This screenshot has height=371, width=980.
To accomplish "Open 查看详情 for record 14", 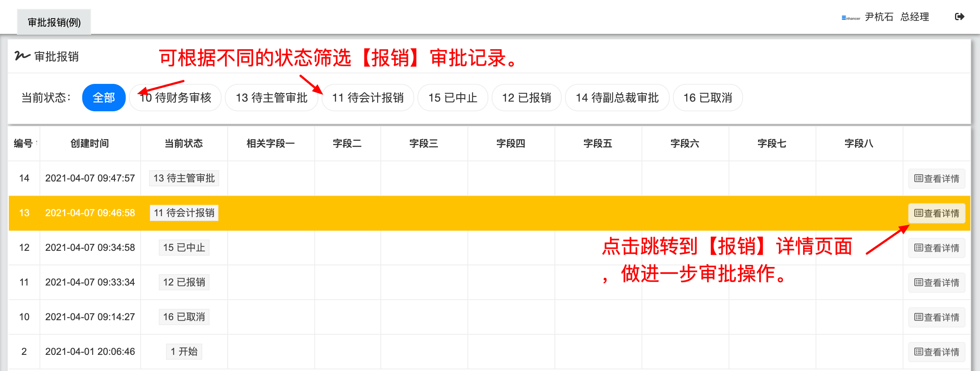I will [x=937, y=178].
